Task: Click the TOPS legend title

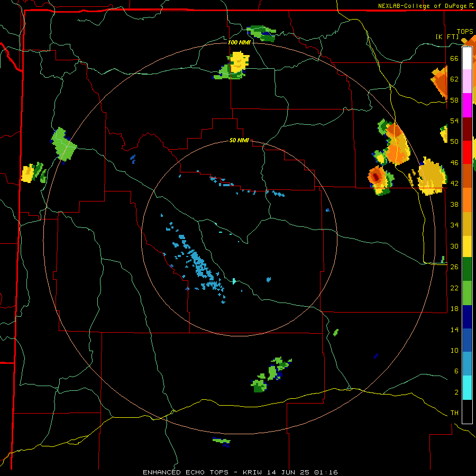Action: coord(465,32)
